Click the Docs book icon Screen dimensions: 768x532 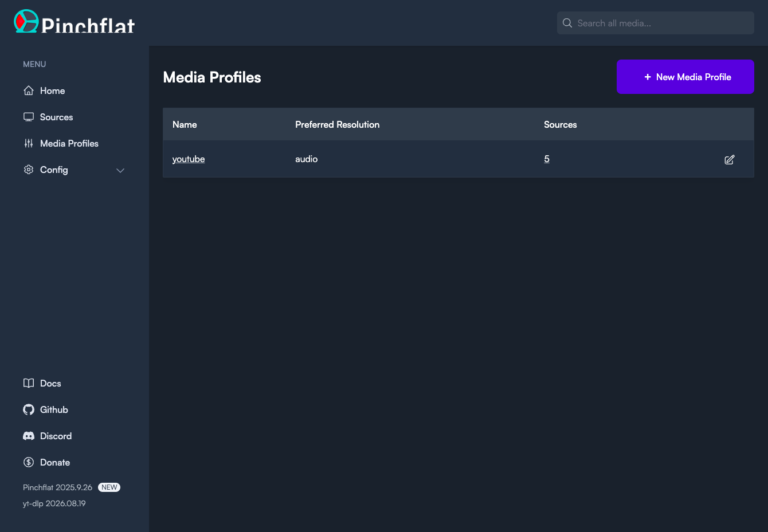[29, 383]
